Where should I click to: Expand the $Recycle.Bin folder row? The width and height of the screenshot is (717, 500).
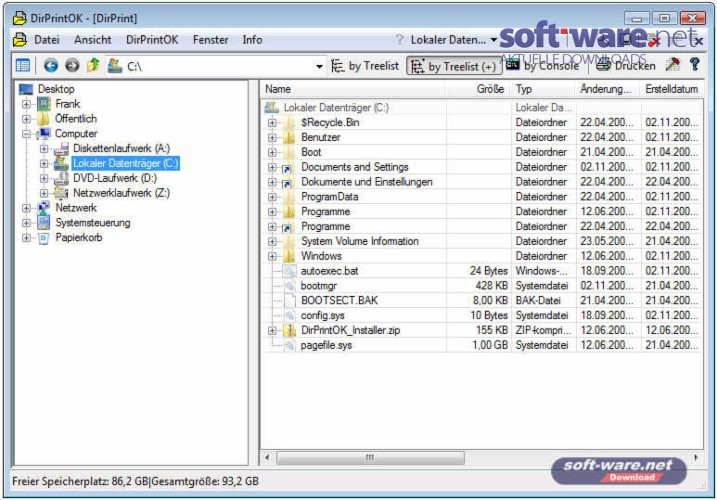273,123
